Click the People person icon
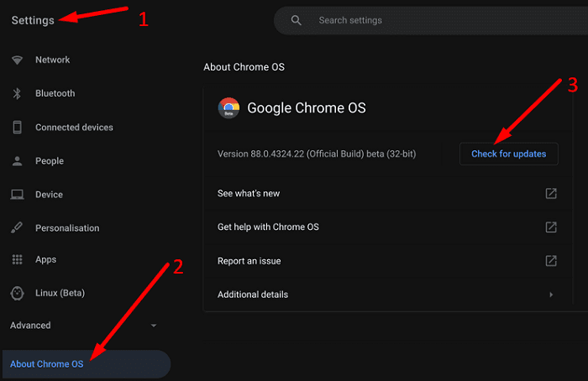The image size is (588, 381). pos(17,161)
